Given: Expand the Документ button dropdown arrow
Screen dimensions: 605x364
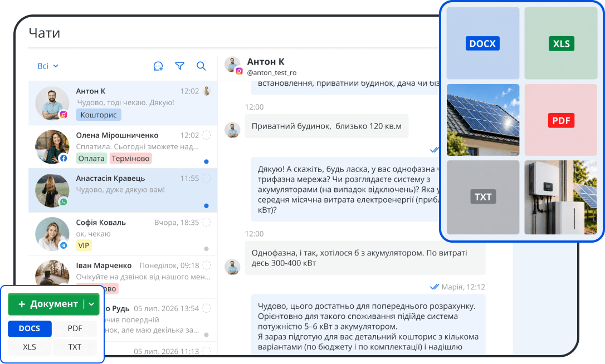Looking at the screenshot, I should [x=91, y=304].
